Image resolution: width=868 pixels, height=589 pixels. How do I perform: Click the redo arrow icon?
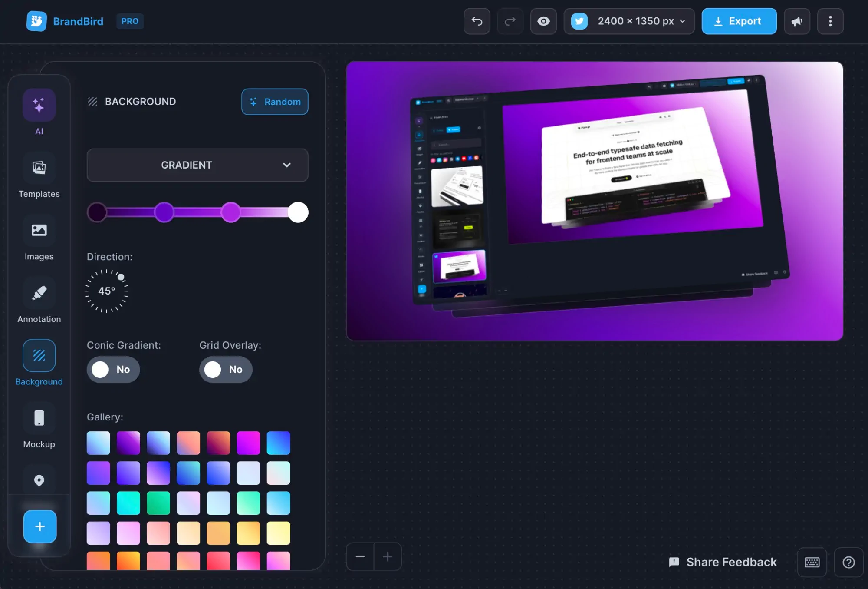(510, 21)
